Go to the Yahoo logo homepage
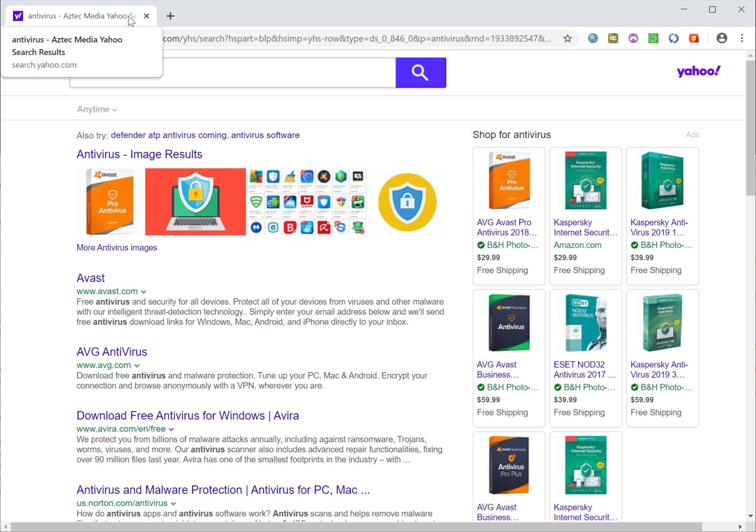 (x=698, y=71)
